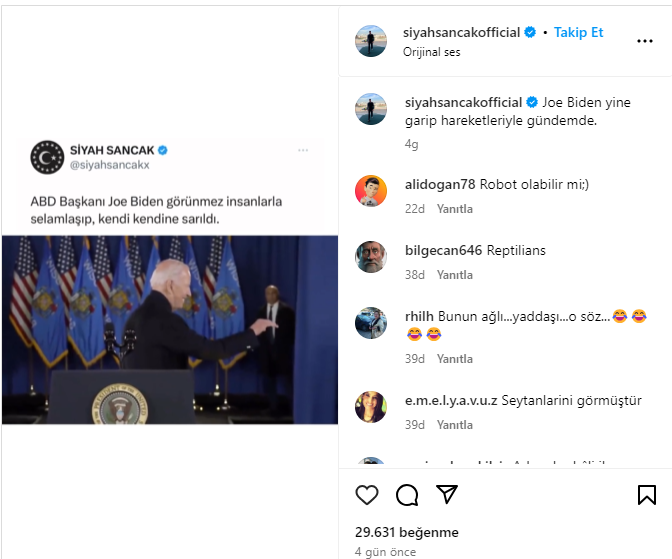Open alidogan78 username link in comments
The height and width of the screenshot is (559, 672).
(x=440, y=184)
